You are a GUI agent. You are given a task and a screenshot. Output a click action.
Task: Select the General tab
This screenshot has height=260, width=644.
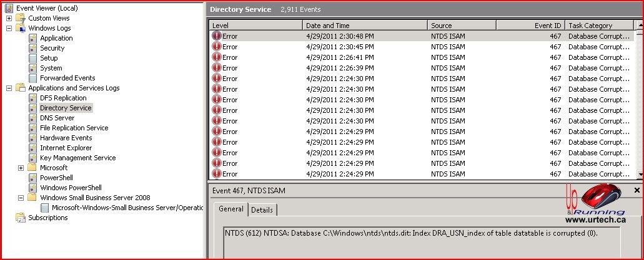click(230, 209)
